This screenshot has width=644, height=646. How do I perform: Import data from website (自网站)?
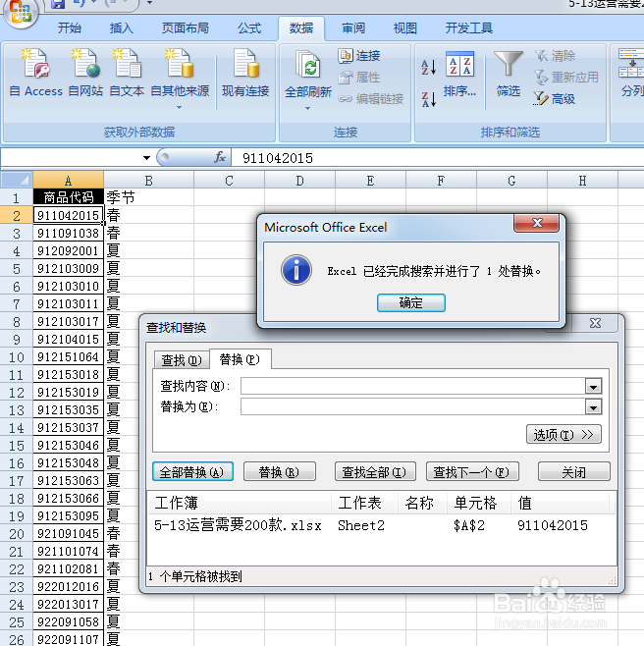(x=85, y=73)
